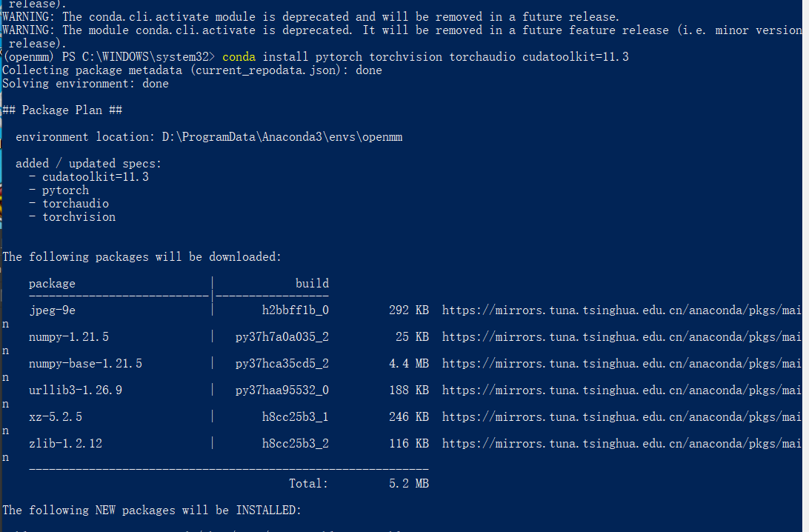Viewport: 809px width, 532px height.
Task: Click the tsinghua mirror URL on jpeg-9e row
Action: (622, 310)
